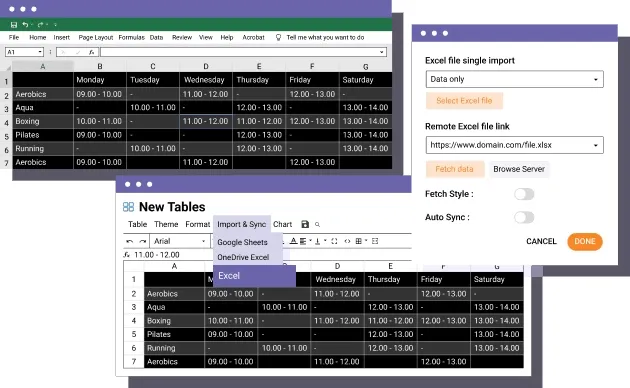This screenshot has height=388, width=630.
Task: Open the Arial font dropdown in New Tables
Action: click(179, 241)
